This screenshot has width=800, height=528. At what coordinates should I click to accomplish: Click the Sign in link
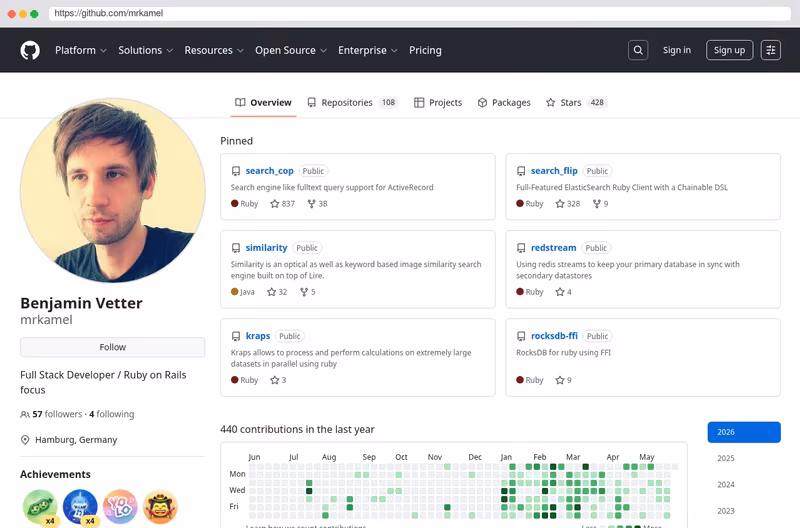677,50
